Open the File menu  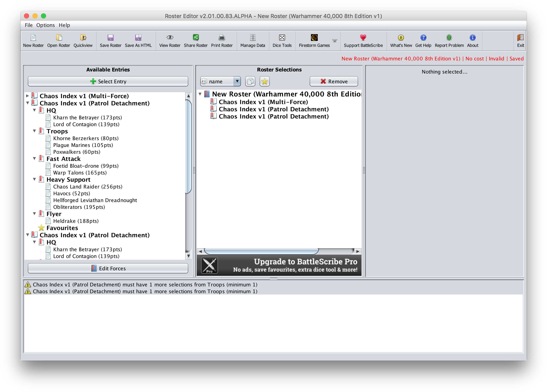pyautogui.click(x=28, y=25)
